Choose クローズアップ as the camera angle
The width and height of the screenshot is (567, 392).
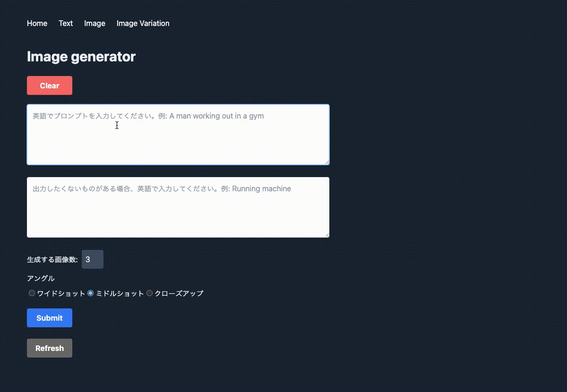coord(149,293)
